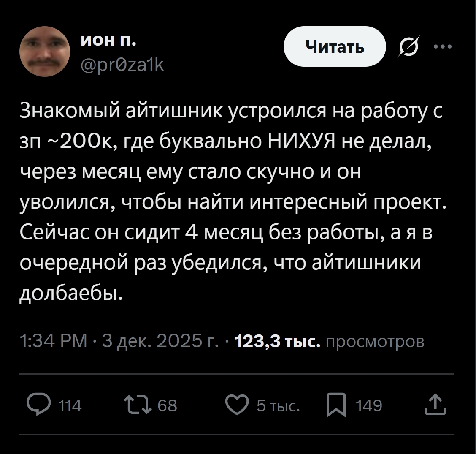Click the repost count 68
The height and width of the screenshot is (454, 476).
pos(167,406)
